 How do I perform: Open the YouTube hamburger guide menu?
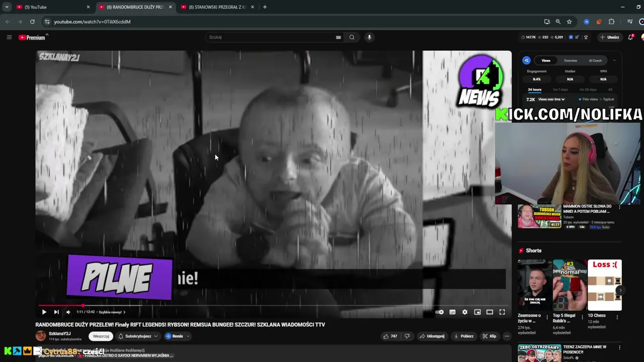pyautogui.click(x=9, y=37)
